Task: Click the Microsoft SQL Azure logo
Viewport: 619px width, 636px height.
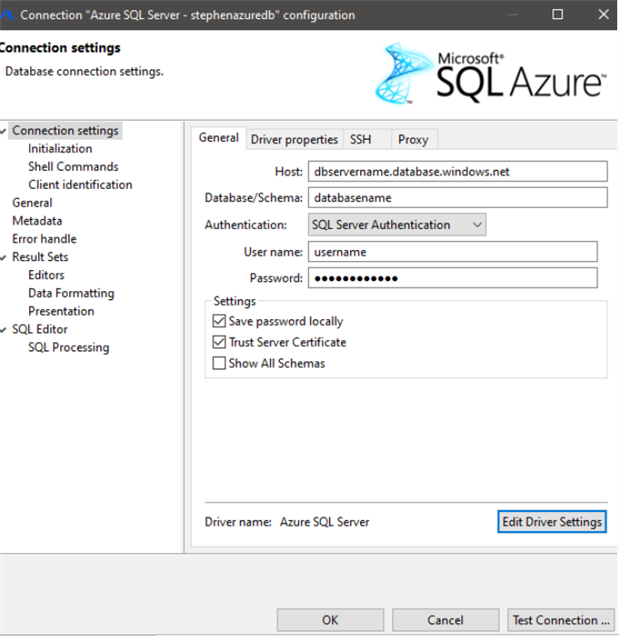Action: [491, 74]
